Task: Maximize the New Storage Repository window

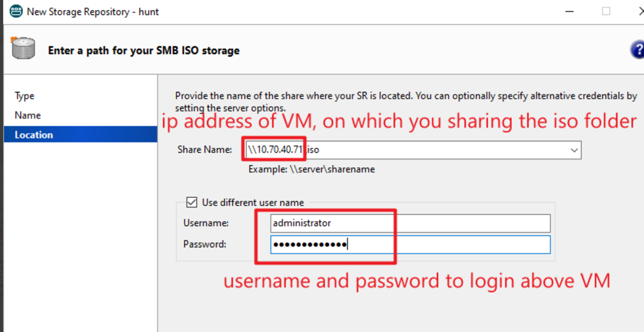Action: click(606, 11)
